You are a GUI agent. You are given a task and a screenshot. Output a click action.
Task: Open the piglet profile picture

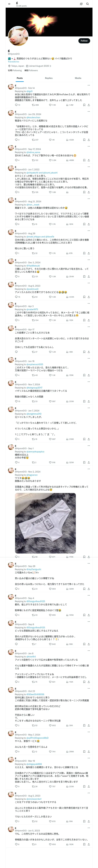tap(18, 36)
